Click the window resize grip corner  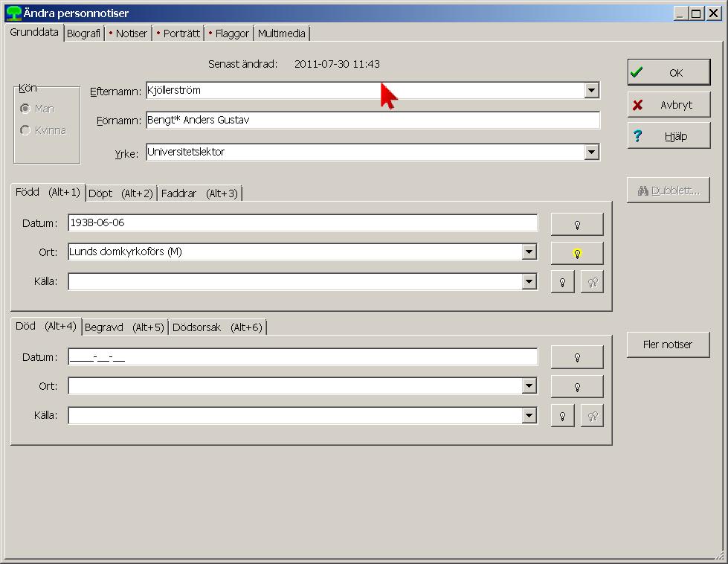pos(719,555)
